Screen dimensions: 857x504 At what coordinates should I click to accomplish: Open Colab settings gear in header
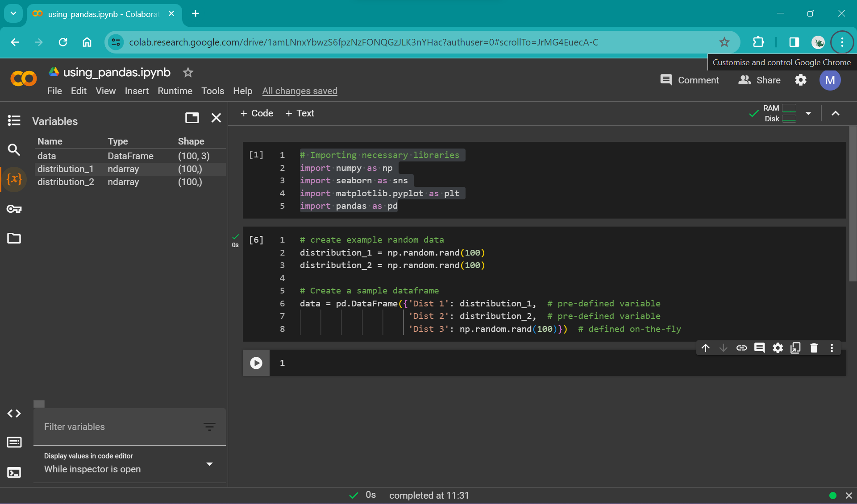coord(801,80)
